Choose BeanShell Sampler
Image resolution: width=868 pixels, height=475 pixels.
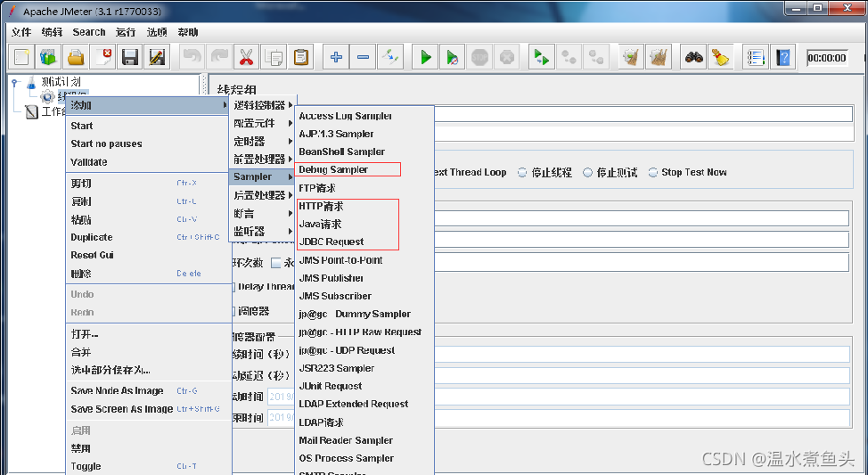click(x=341, y=152)
